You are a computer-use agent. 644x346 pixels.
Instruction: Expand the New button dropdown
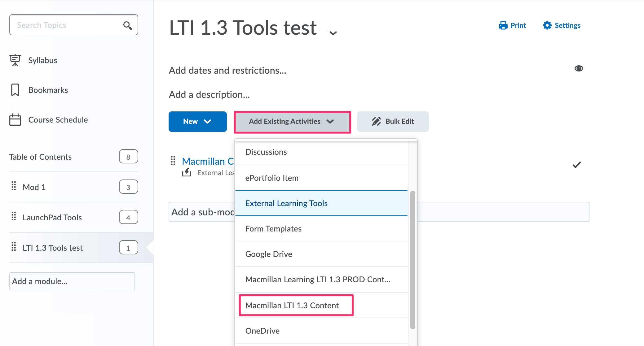tap(197, 121)
